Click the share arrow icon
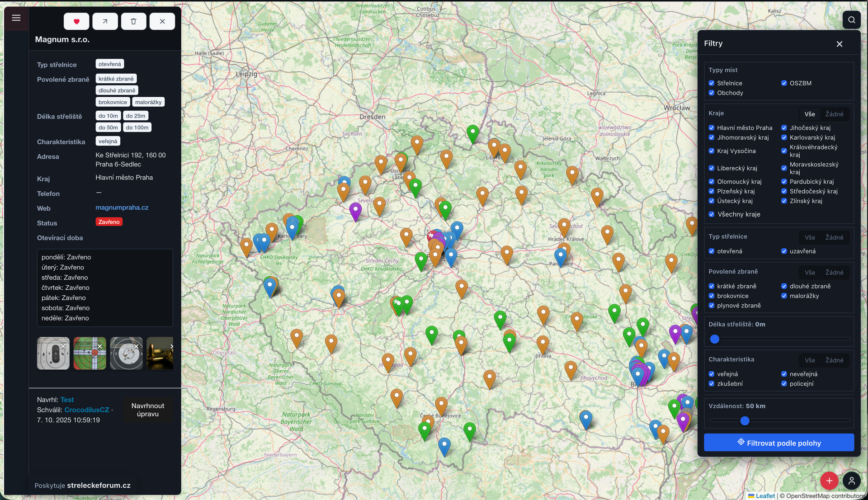This screenshot has height=500, width=868. point(105,21)
